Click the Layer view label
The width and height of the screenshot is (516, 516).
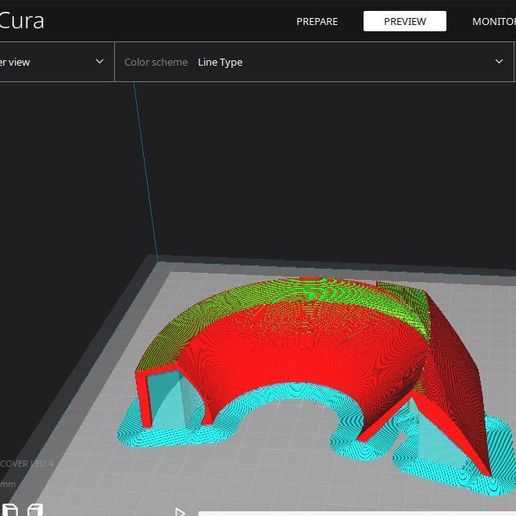tap(15, 62)
